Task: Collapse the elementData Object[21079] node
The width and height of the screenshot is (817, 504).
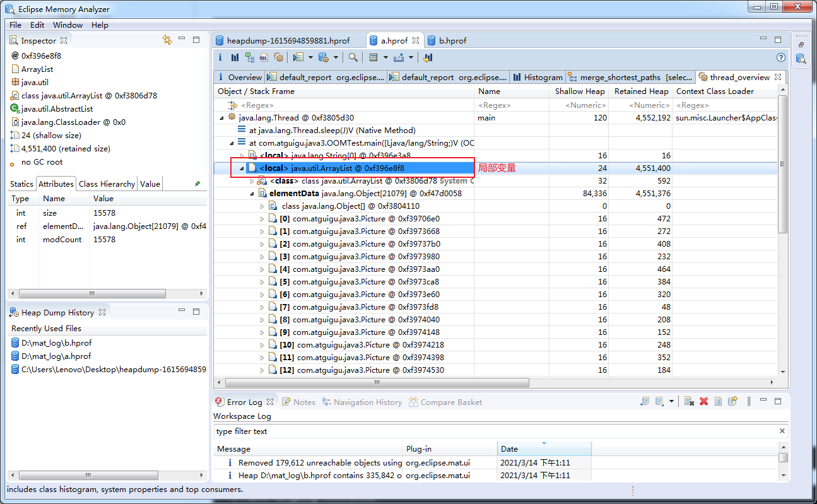Action: coord(252,194)
